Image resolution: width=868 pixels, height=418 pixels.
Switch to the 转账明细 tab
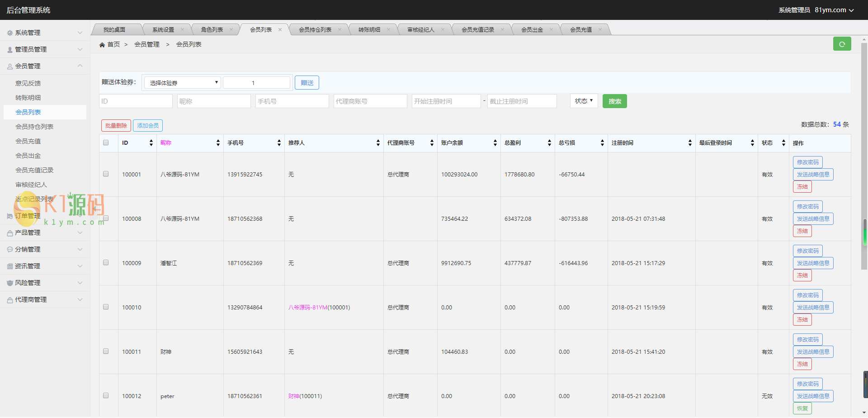click(x=369, y=30)
